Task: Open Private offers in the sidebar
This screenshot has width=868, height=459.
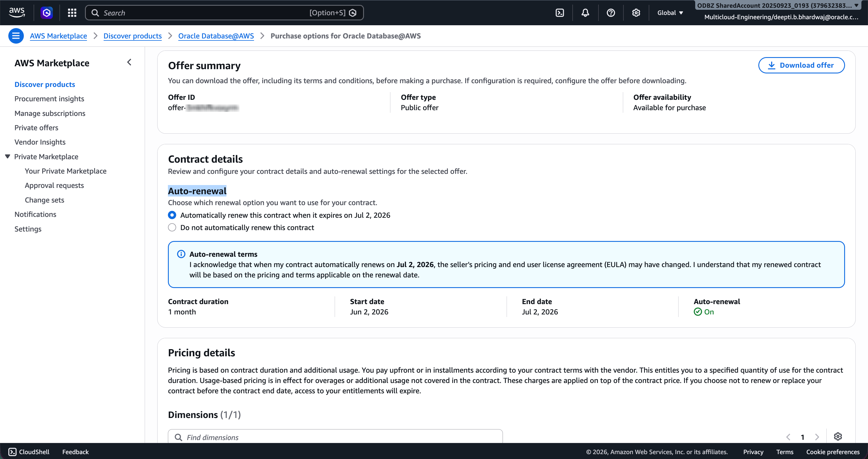Action: pyautogui.click(x=36, y=128)
